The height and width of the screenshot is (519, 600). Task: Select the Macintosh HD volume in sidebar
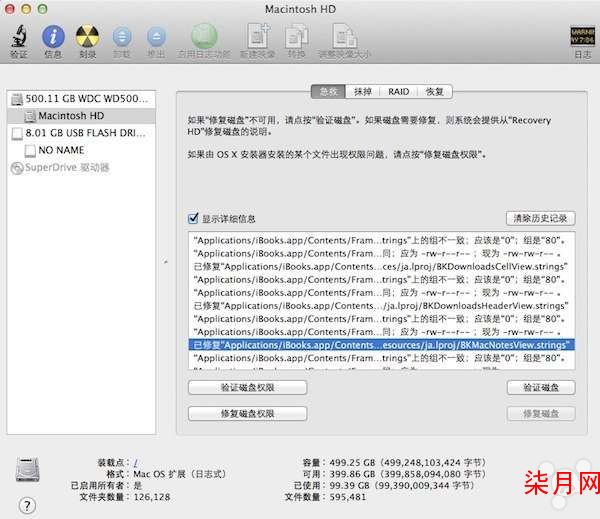81,116
